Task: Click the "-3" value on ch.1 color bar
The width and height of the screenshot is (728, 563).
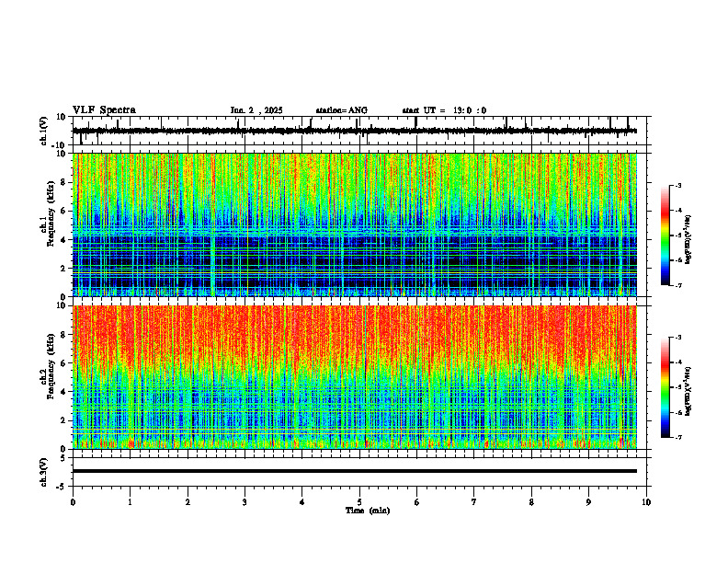Action: point(678,185)
